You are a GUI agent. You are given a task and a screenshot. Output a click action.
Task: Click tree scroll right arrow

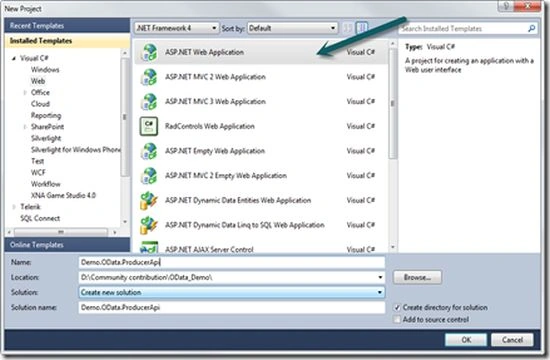pos(114,232)
